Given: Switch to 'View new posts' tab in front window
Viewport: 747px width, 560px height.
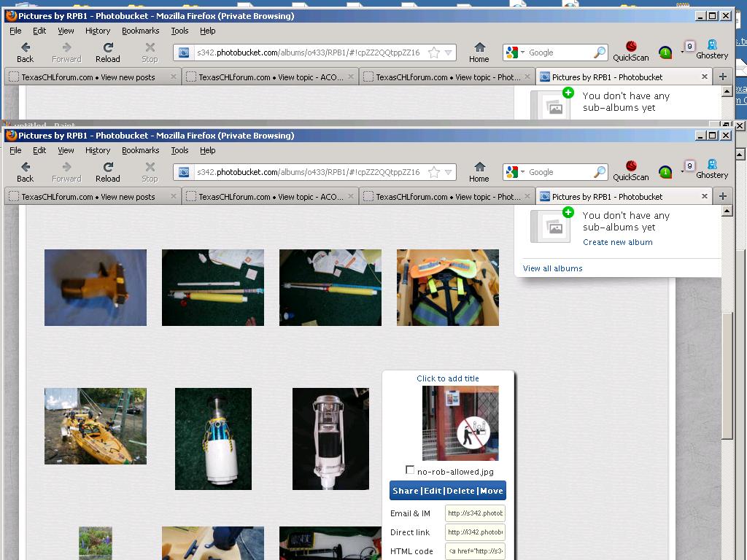Looking at the screenshot, I should click(88, 197).
